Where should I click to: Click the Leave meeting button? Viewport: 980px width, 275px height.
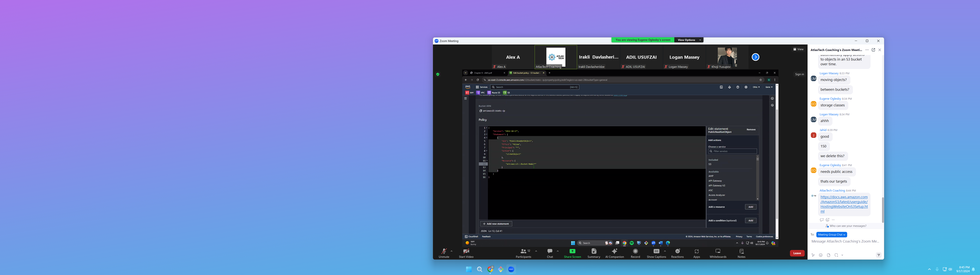[797, 253]
